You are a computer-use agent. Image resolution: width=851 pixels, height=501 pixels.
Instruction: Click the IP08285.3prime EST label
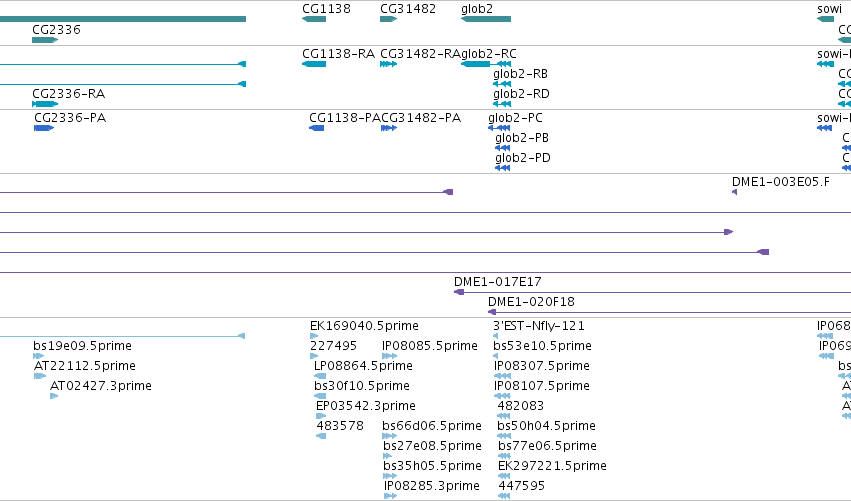click(431, 486)
